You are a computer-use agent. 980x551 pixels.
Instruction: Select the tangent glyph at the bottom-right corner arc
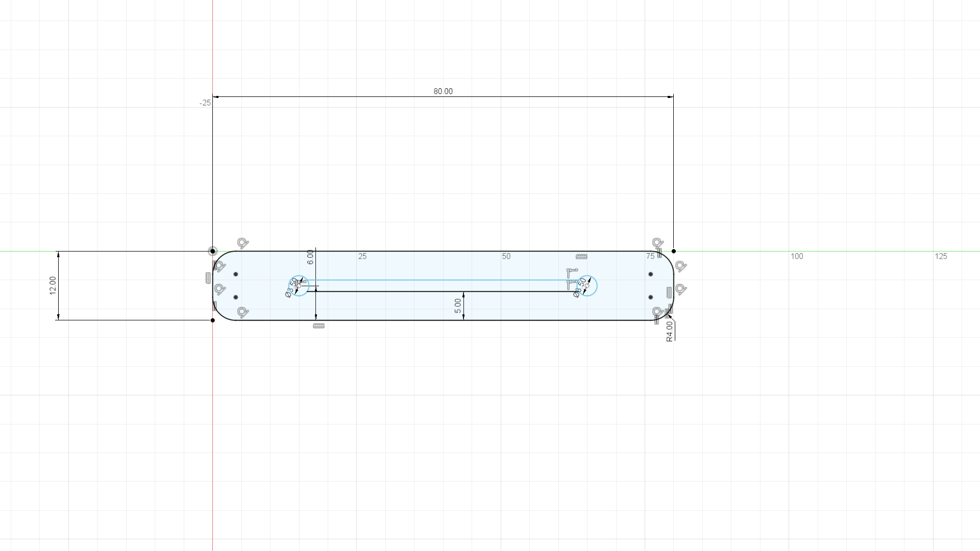click(658, 312)
